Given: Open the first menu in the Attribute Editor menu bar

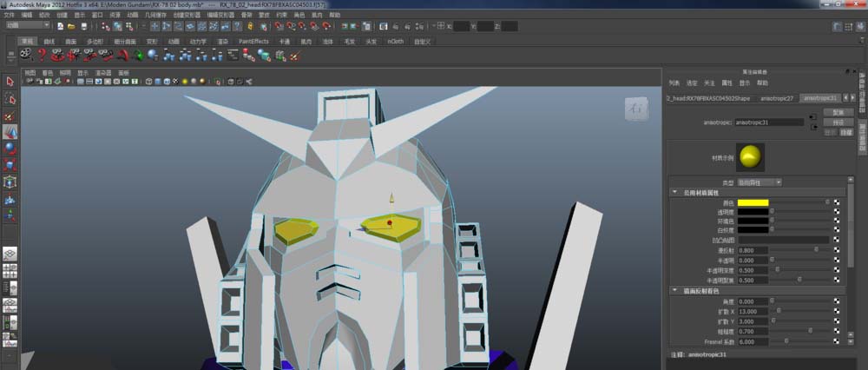Looking at the screenshot, I should click(x=674, y=83).
